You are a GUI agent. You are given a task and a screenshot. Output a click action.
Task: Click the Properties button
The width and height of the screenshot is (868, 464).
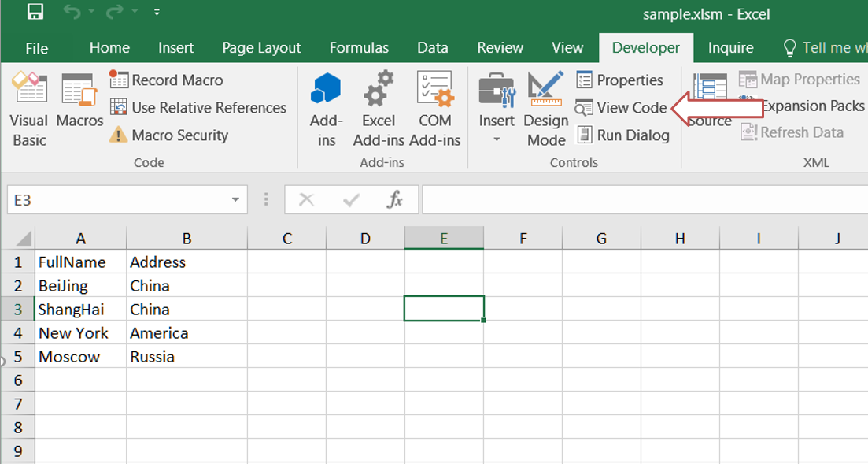[620, 80]
